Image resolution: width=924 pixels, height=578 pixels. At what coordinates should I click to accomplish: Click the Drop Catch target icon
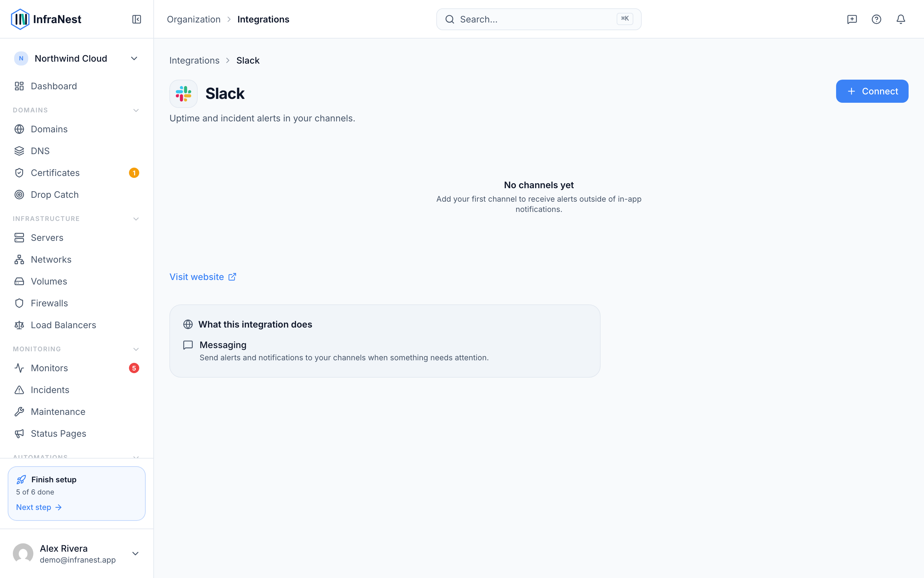click(x=19, y=195)
